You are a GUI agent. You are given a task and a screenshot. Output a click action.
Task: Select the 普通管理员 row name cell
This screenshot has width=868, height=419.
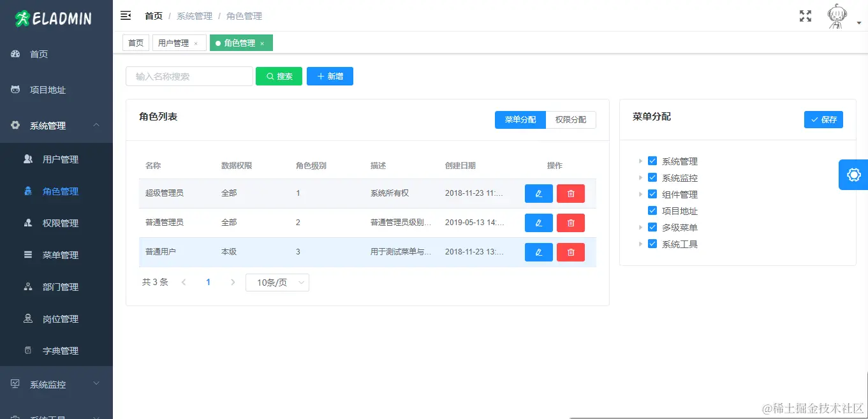coord(165,223)
